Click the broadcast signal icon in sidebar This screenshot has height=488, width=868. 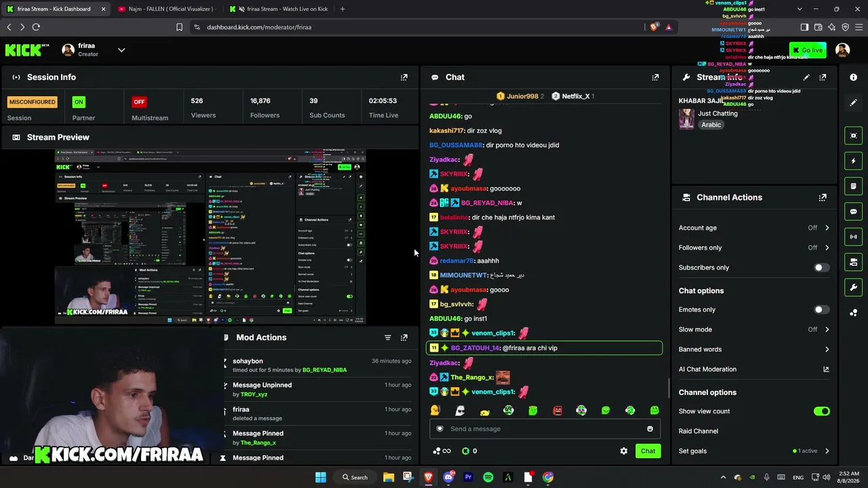[x=853, y=237]
